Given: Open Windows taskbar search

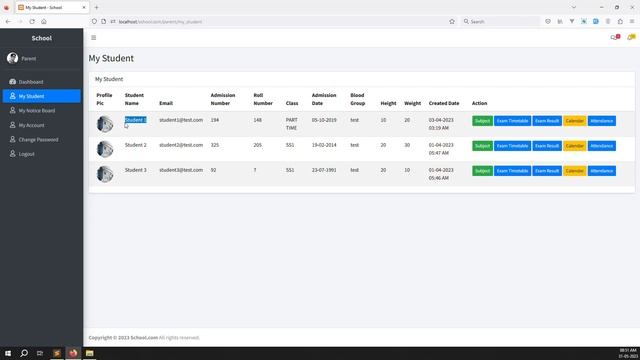Looking at the screenshot, I should (x=24, y=353).
